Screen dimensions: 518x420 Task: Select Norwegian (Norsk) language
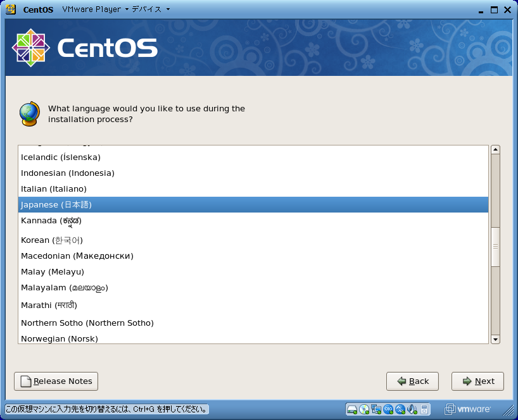pyautogui.click(x=253, y=338)
